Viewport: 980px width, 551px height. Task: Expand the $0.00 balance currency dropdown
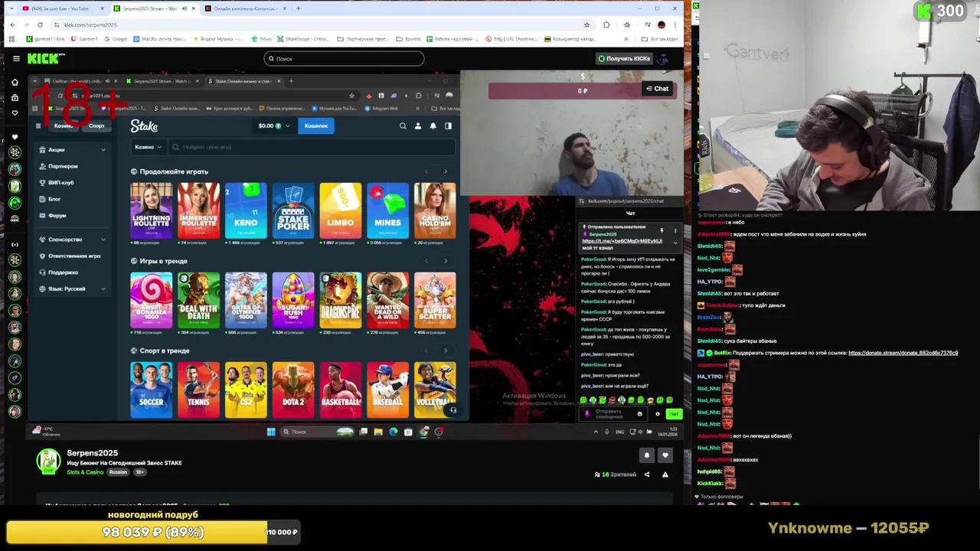pos(273,126)
